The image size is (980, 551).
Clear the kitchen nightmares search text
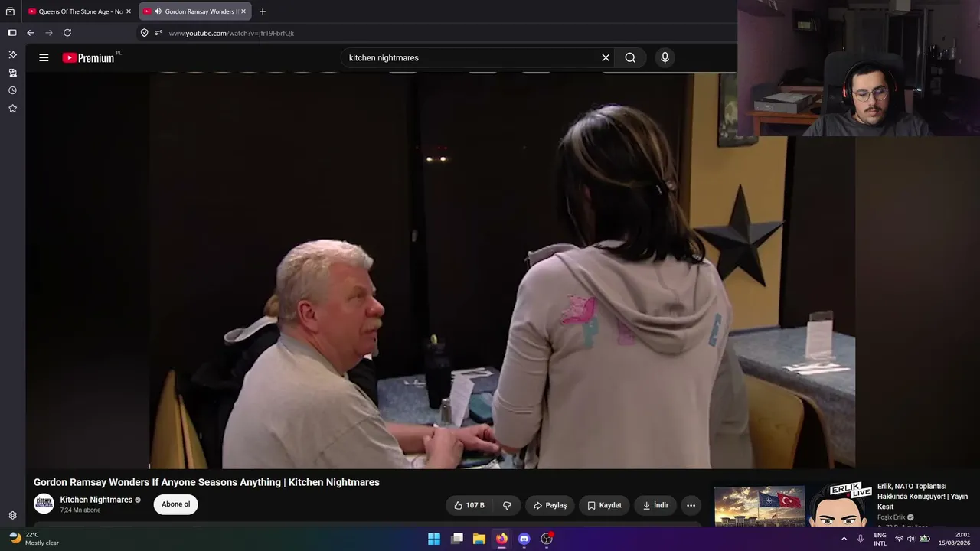tap(606, 57)
